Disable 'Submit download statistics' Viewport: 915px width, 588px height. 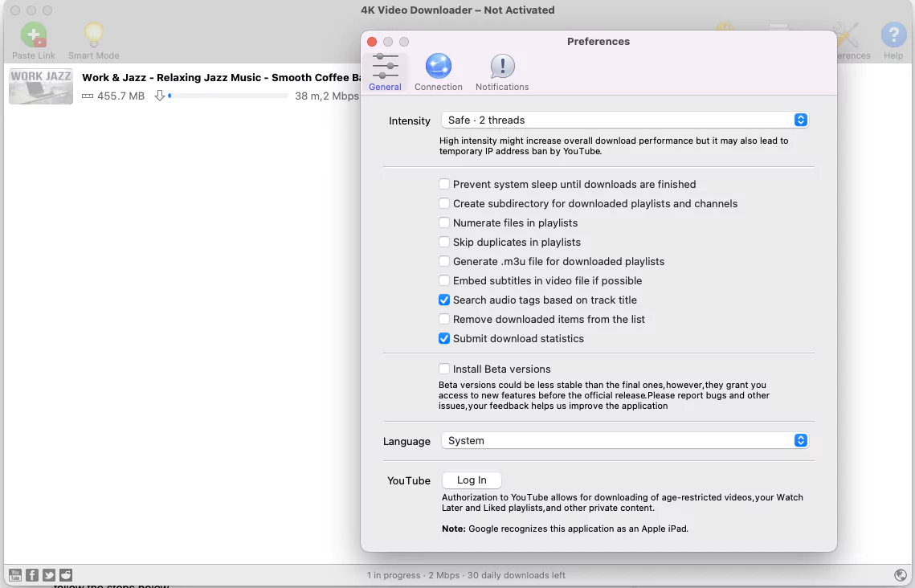(x=444, y=338)
